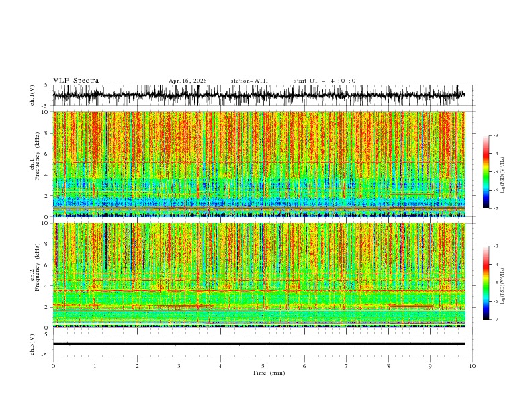Click time axis tick label "9"
Image resolution: width=532 pixels, height=411 pixels.
point(430,366)
